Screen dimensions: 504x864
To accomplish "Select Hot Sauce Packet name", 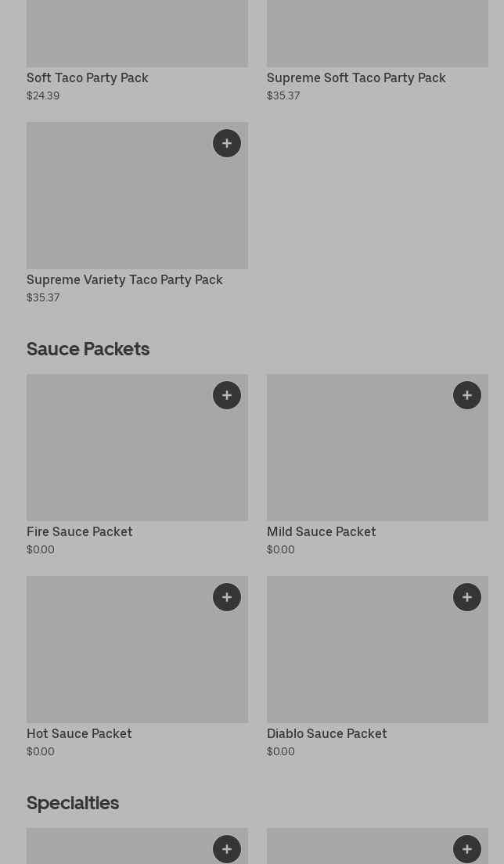I will tap(79, 734).
